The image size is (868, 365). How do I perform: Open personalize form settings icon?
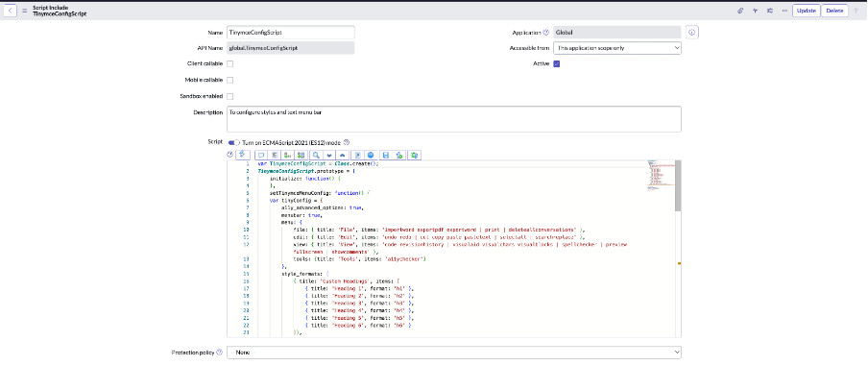(x=769, y=11)
